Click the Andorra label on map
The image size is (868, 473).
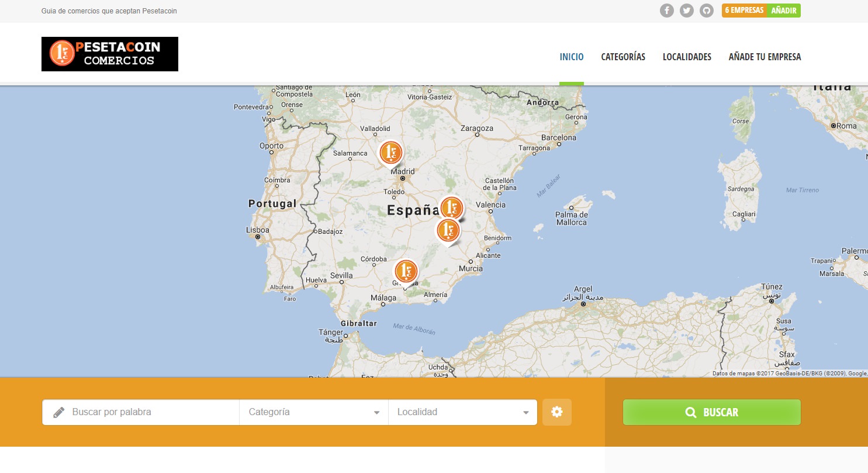[x=543, y=102]
